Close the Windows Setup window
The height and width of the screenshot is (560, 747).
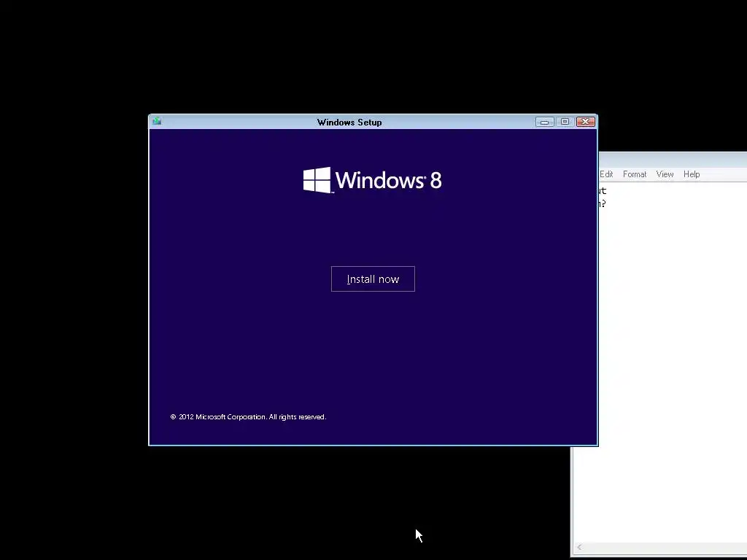[x=586, y=122]
